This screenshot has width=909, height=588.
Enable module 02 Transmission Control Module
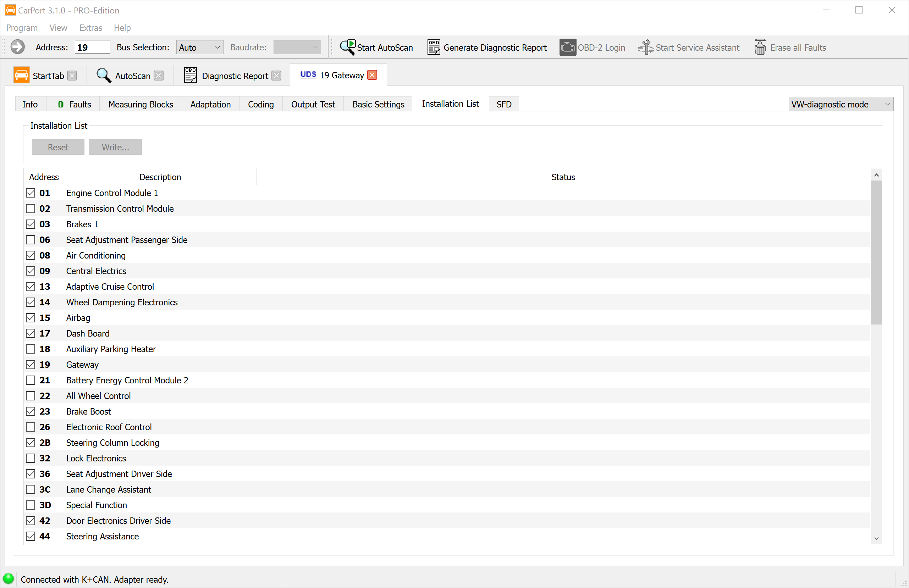[31, 209]
